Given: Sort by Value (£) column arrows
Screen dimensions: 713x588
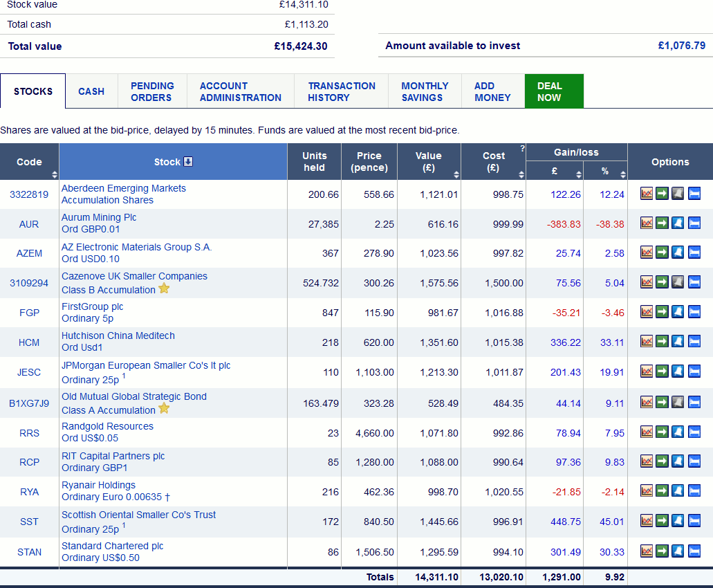Looking at the screenshot, I should 456,174.
